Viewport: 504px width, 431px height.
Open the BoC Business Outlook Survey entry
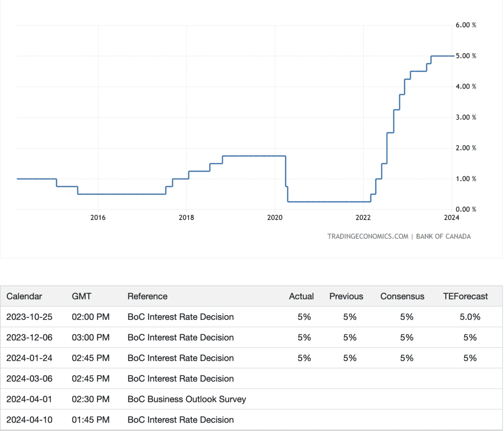[x=187, y=399]
